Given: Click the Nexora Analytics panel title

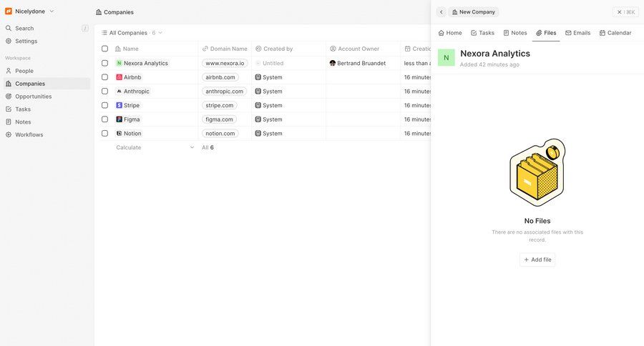Looking at the screenshot, I should click(495, 54).
